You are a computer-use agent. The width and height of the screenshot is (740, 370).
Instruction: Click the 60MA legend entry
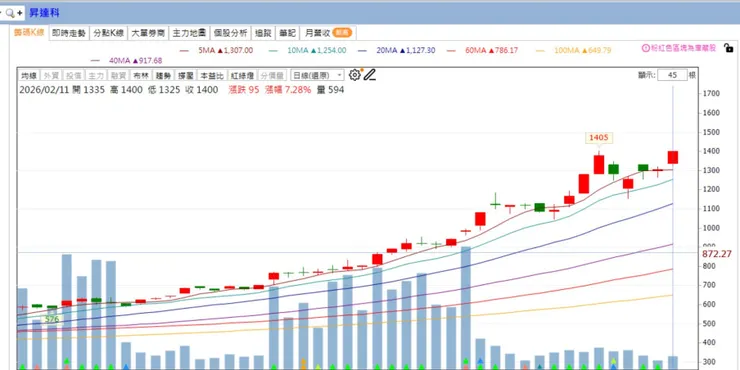(x=482, y=50)
